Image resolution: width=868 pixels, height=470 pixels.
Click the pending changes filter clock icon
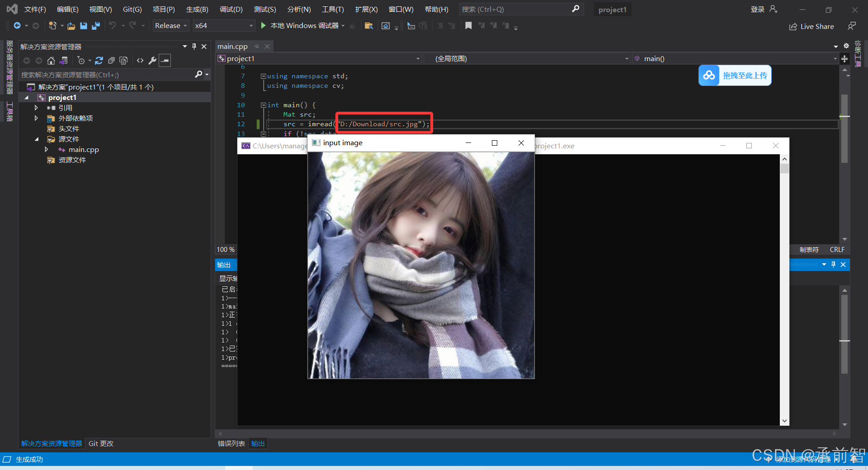[x=81, y=61]
